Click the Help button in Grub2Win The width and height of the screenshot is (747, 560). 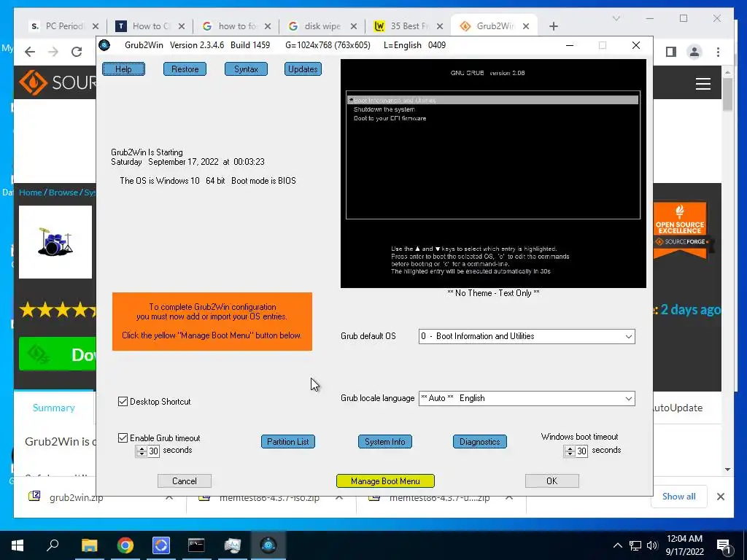pos(123,69)
